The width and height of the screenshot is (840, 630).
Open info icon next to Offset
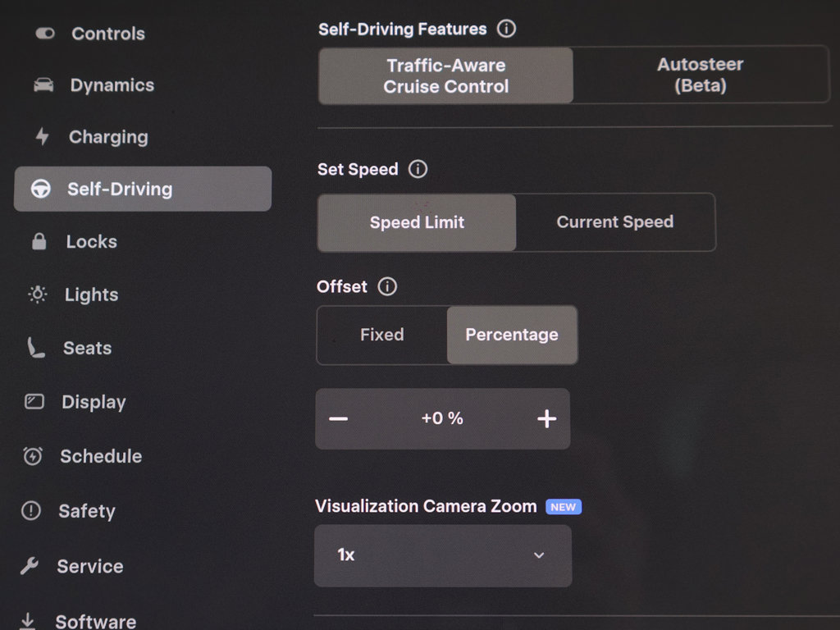click(387, 286)
